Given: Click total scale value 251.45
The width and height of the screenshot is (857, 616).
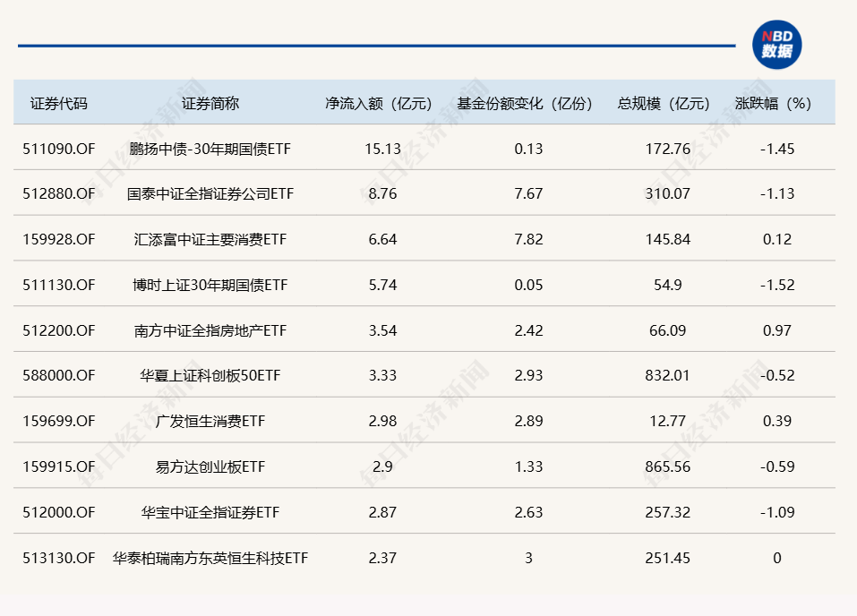Looking at the screenshot, I should click(x=668, y=558).
